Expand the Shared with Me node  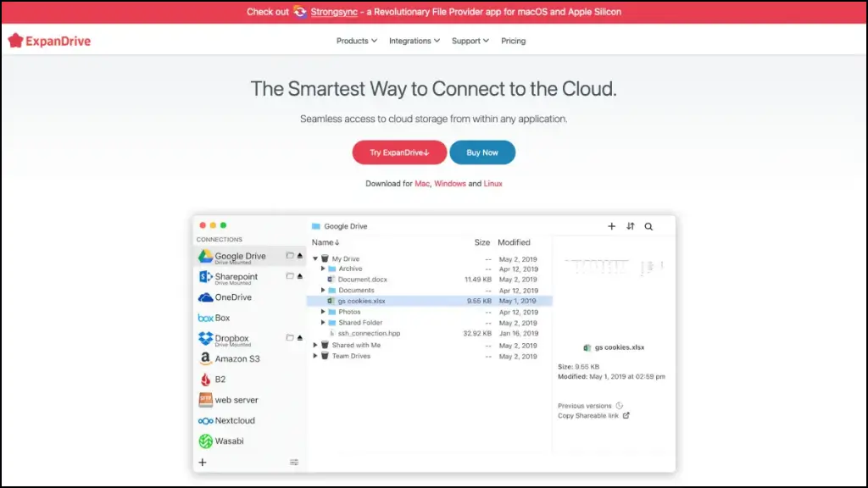tap(315, 345)
